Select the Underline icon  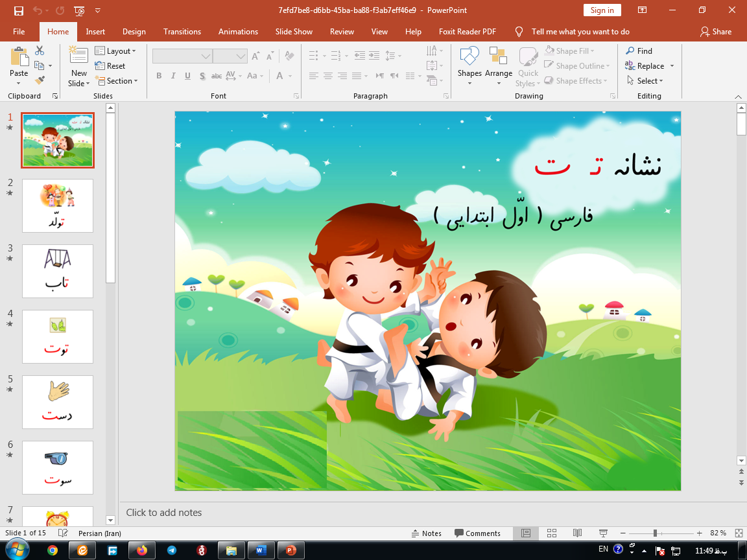click(x=187, y=76)
